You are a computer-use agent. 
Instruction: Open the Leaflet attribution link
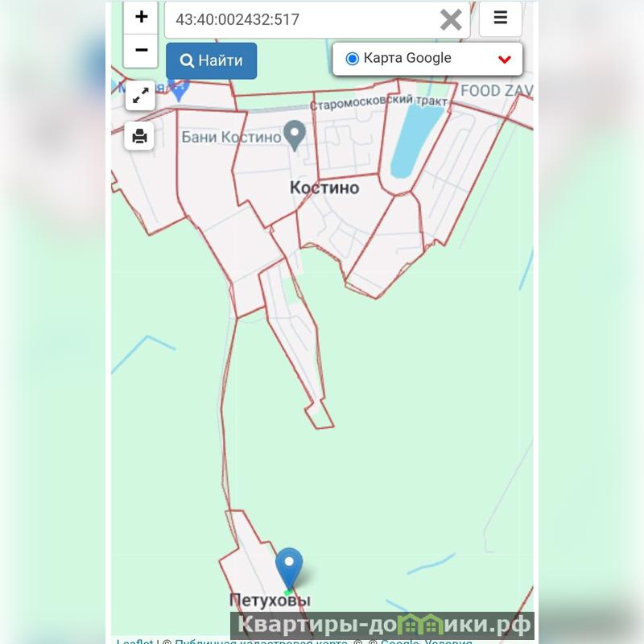[134, 641]
